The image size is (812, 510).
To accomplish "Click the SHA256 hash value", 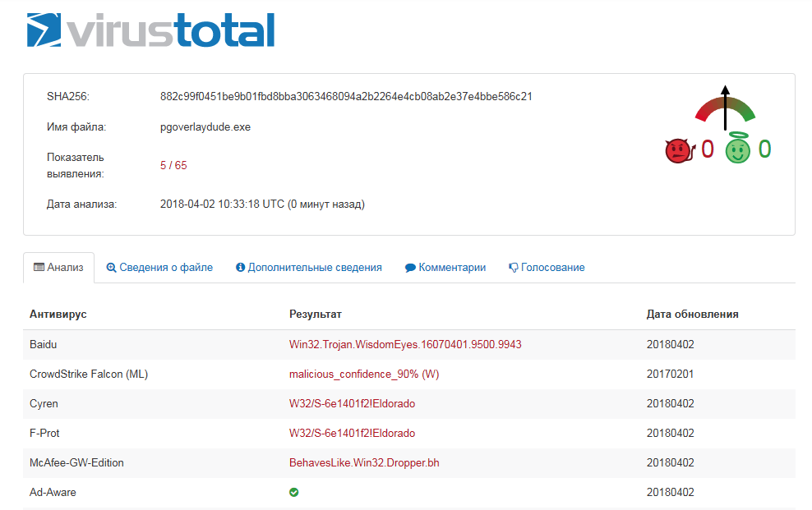I will coord(346,97).
